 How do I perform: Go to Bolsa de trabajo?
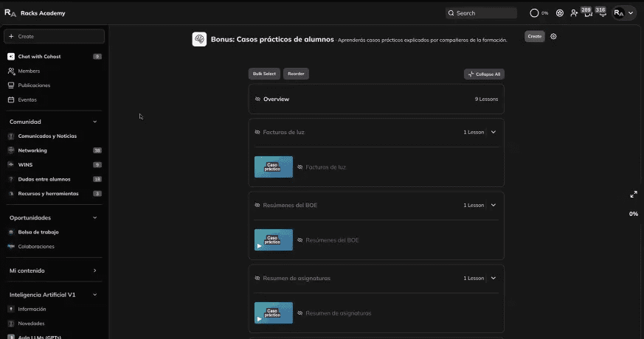pos(38,232)
